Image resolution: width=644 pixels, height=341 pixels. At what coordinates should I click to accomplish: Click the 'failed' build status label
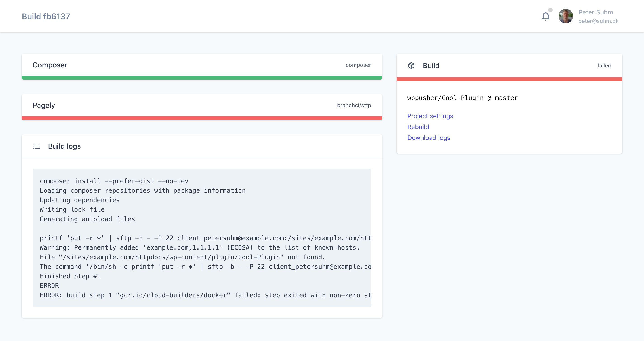click(604, 66)
